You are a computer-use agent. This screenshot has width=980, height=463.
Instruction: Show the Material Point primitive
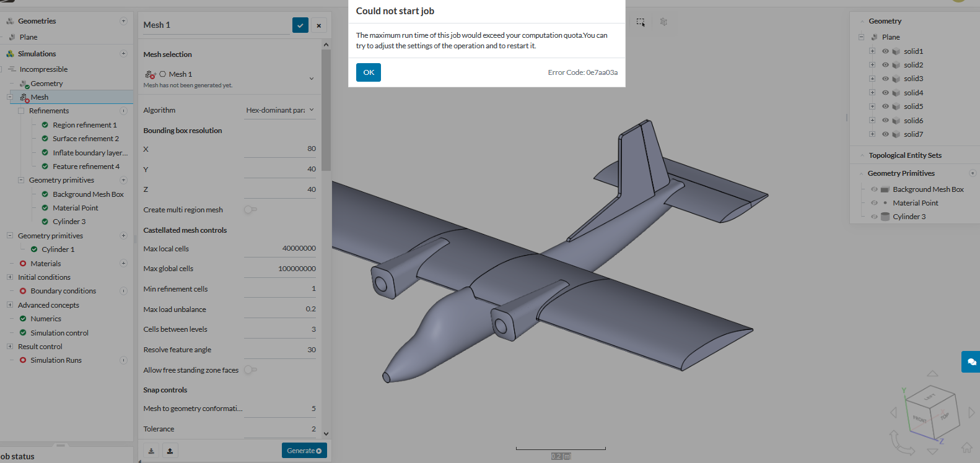pos(874,203)
